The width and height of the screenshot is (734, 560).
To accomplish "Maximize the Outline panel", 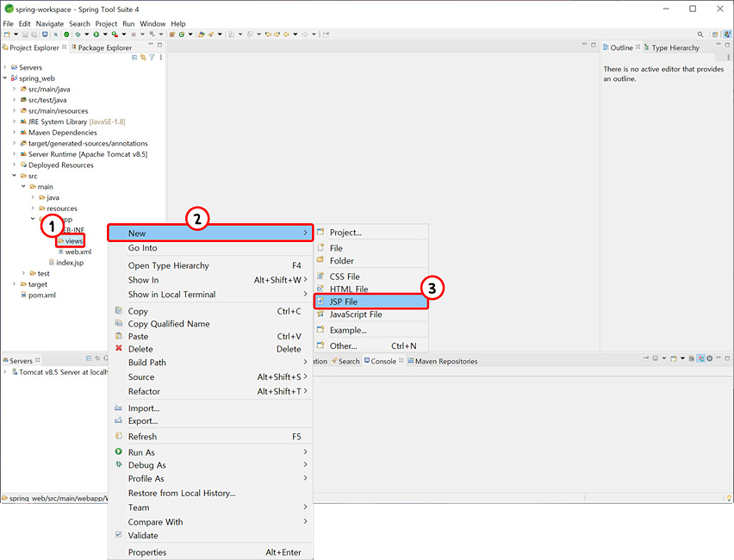I will coord(727,45).
